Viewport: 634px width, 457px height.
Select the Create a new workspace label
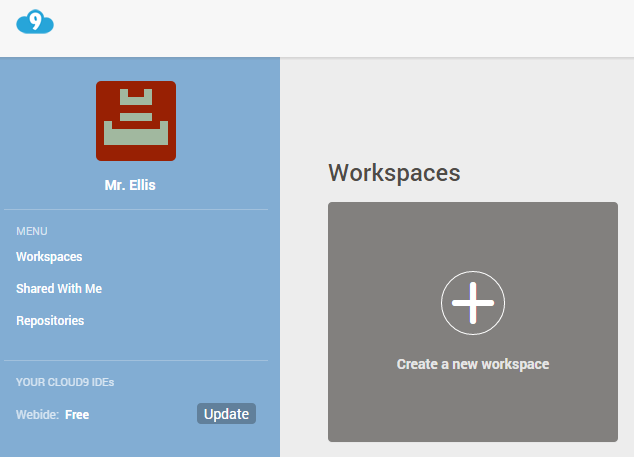(473, 364)
